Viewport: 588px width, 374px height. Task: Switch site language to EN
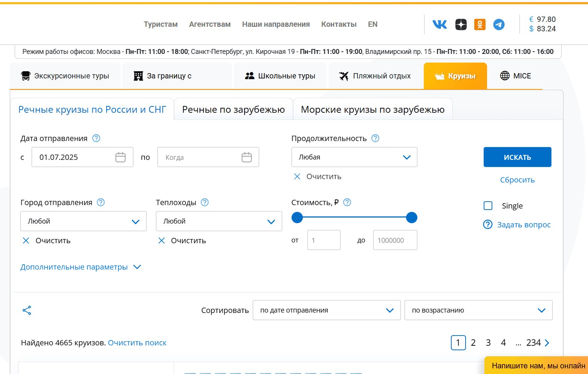point(373,24)
